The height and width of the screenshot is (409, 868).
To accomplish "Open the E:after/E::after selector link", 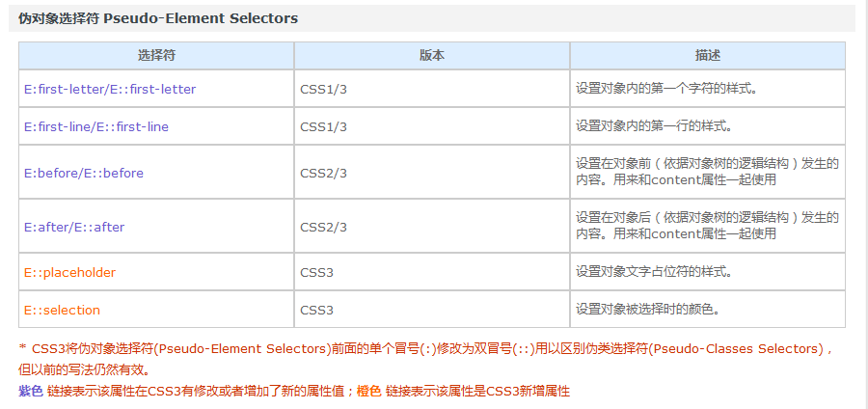I will coord(74,227).
